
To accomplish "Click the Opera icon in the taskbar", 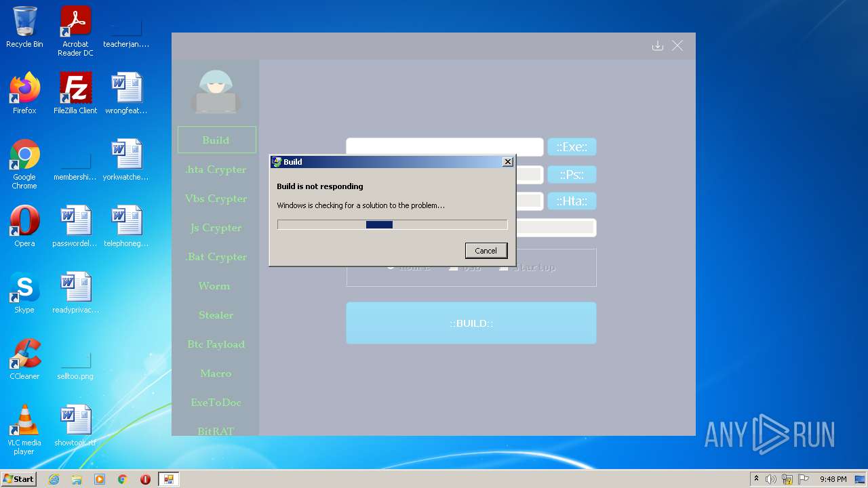I will tap(145, 479).
